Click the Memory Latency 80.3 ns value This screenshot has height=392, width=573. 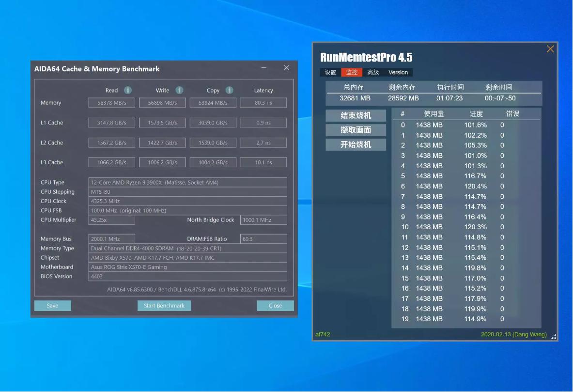[x=263, y=102]
